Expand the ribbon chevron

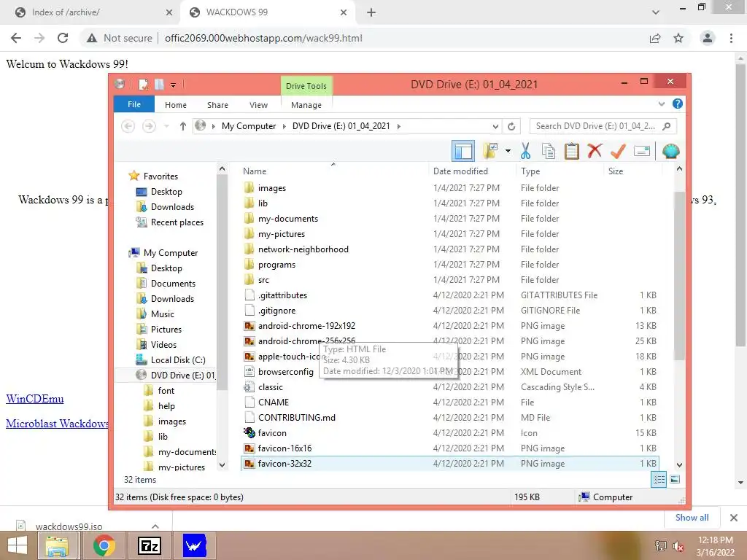click(661, 104)
